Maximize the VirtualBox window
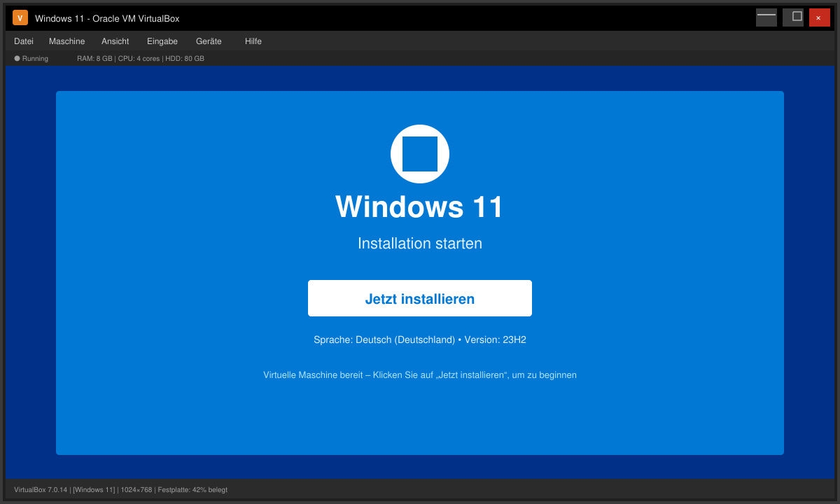This screenshot has height=504, width=840. (793, 17)
